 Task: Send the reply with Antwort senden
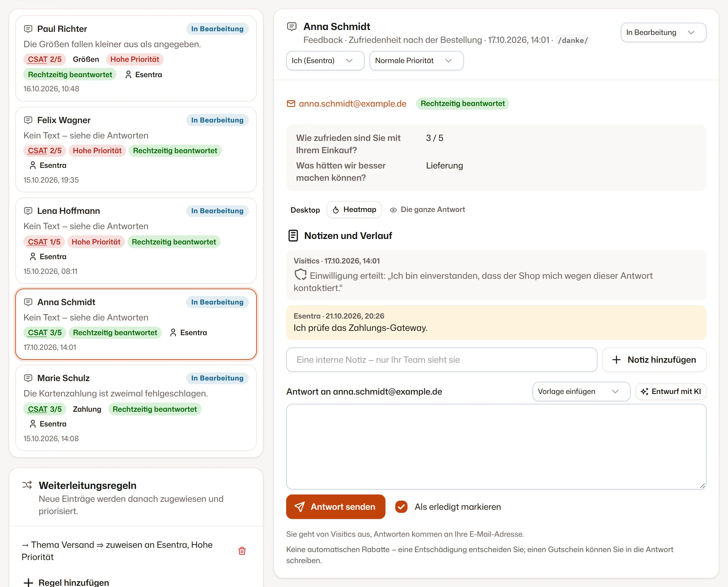tap(336, 507)
